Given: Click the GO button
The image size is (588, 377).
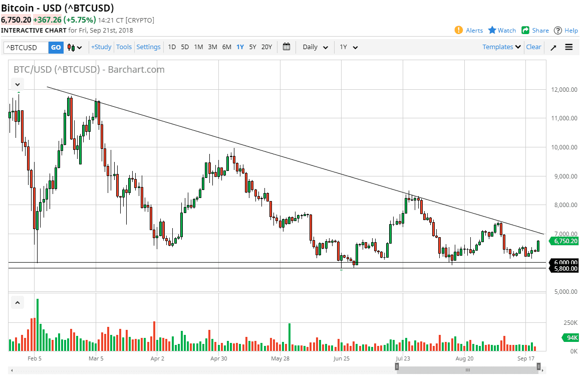Looking at the screenshot, I should (56, 47).
